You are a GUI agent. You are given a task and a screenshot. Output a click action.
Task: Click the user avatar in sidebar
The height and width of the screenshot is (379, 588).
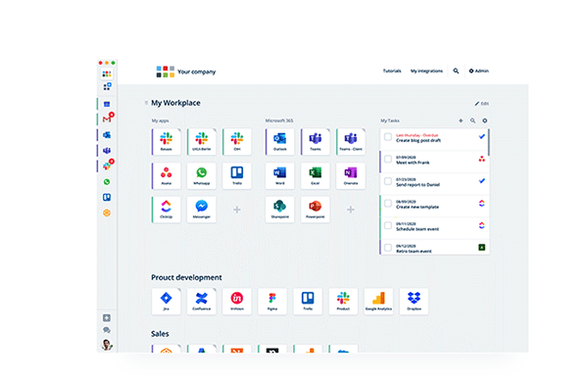coord(107,345)
